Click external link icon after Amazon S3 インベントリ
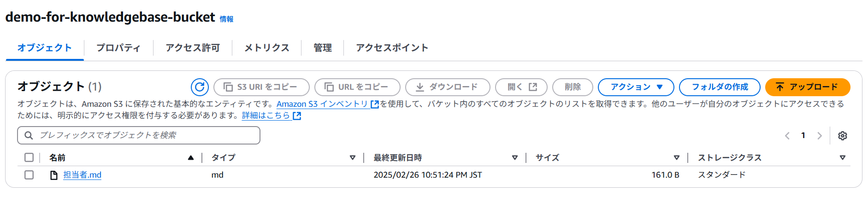The image size is (868, 214). [x=374, y=104]
